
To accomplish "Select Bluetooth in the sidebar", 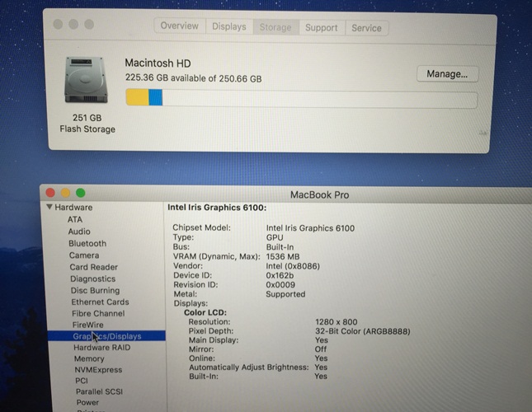I will coord(87,243).
